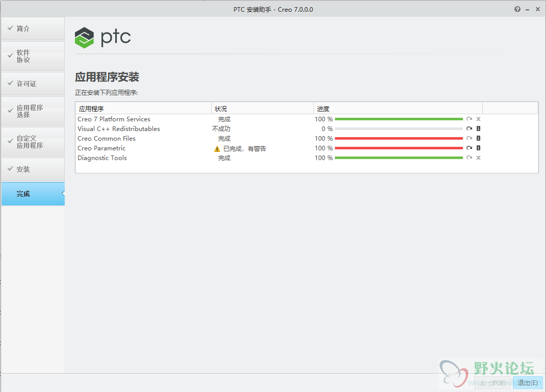Go to the 简介 step
546x392 pixels.
point(33,29)
